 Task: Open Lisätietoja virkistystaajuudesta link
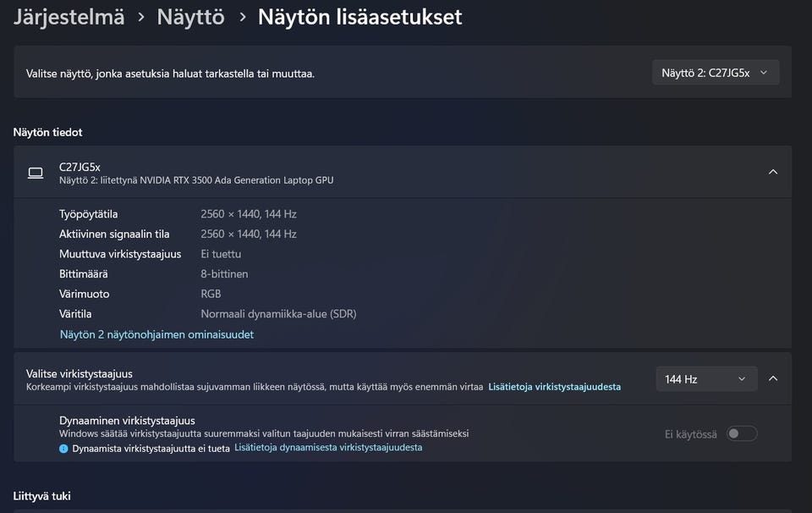554,387
